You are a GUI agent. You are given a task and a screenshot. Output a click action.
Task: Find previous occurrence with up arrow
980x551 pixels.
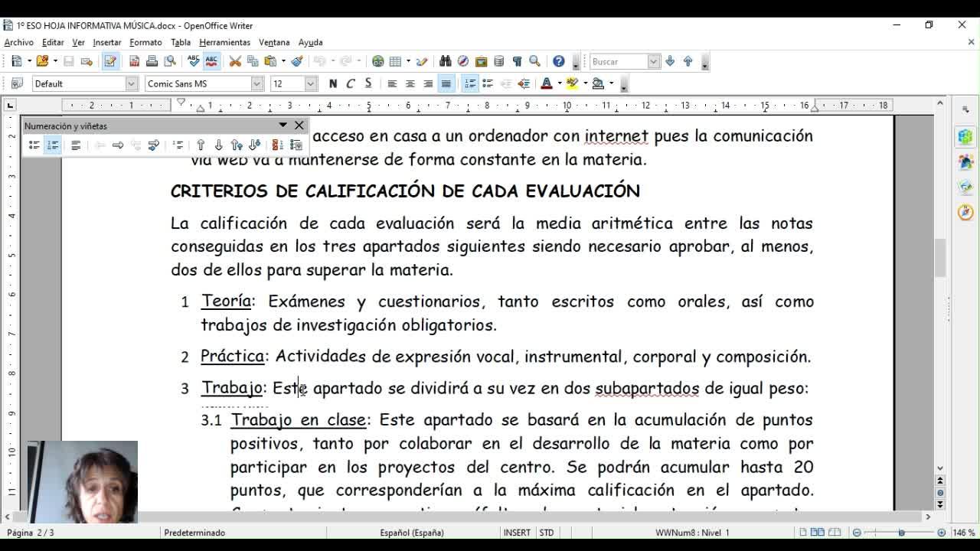click(688, 61)
